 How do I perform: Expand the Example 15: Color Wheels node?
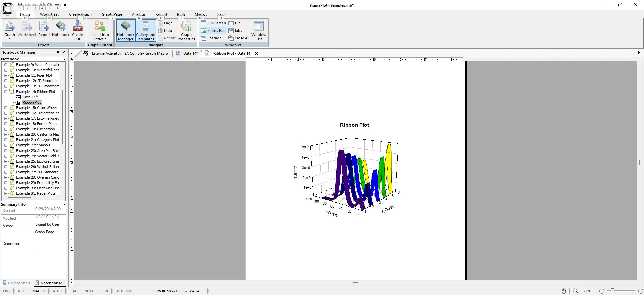pos(6,108)
